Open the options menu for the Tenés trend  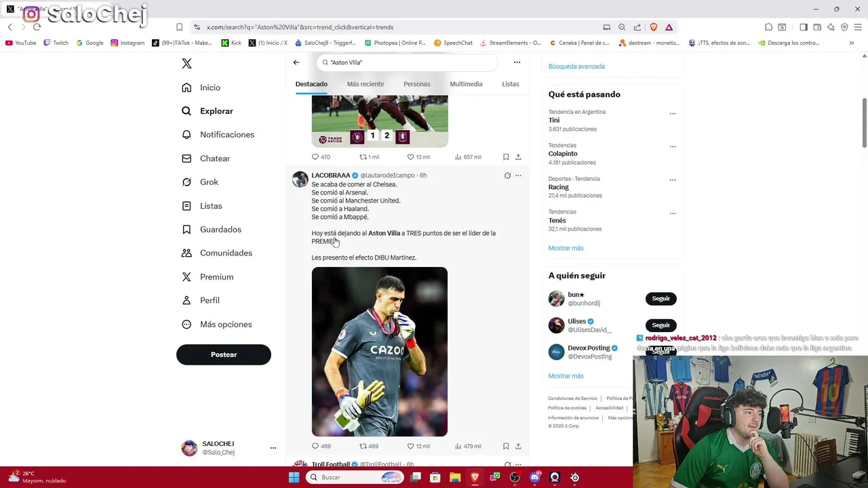click(x=673, y=213)
